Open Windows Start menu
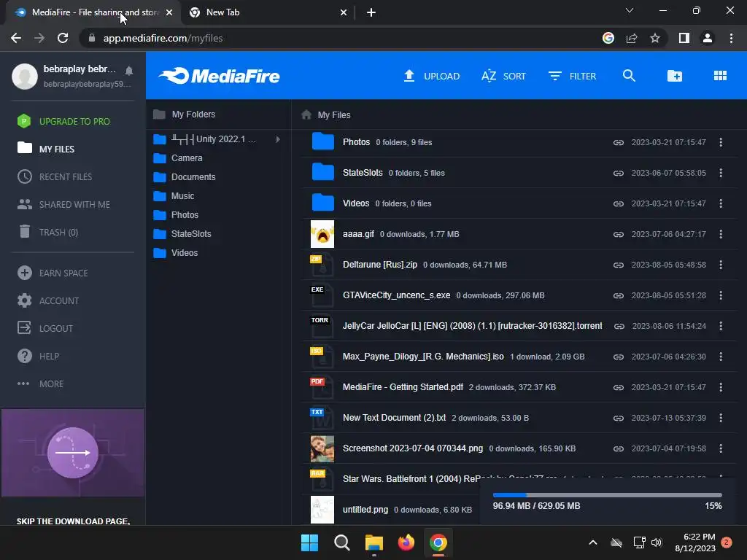This screenshot has width=747, height=560. (309, 542)
